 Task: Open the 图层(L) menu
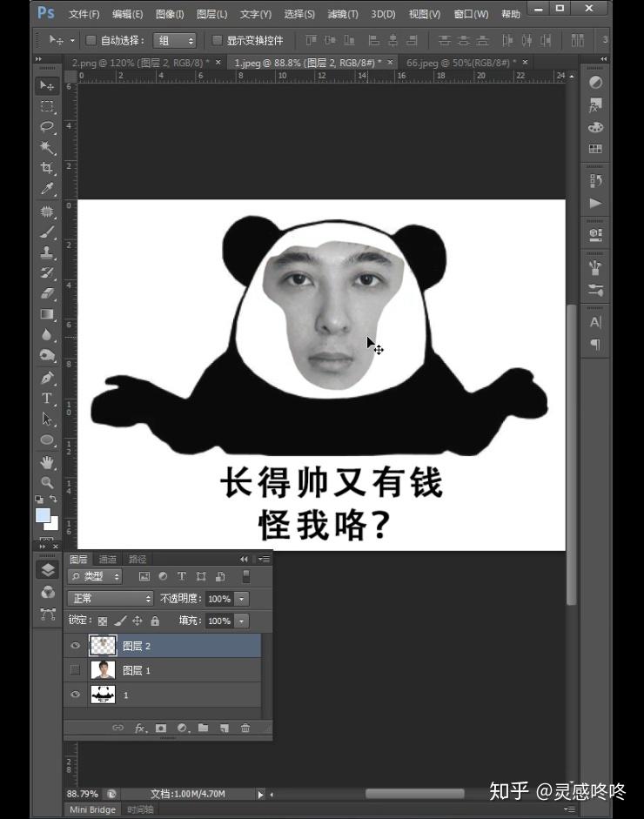(211, 14)
